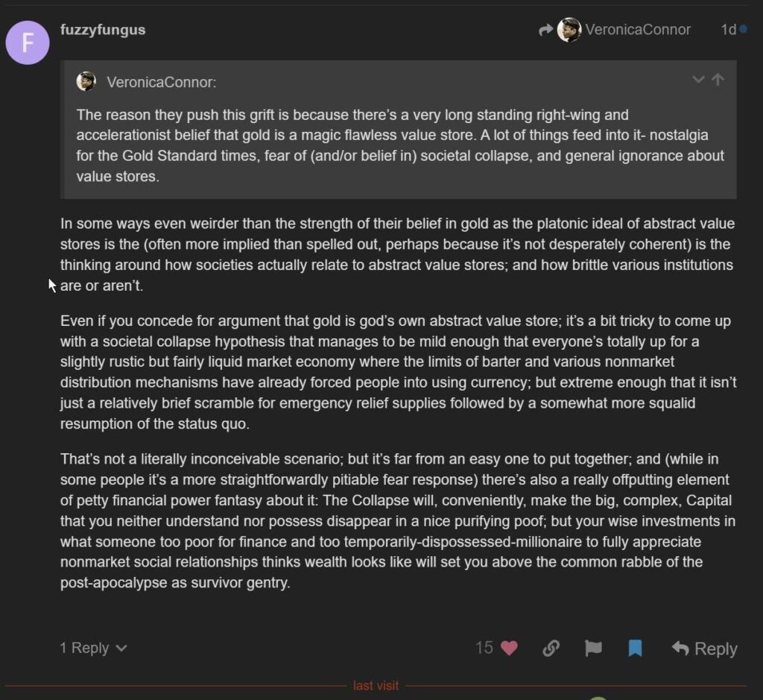This screenshot has width=763, height=700.
Task: Open the fuzzyfungus username profile link
Action: tap(103, 30)
